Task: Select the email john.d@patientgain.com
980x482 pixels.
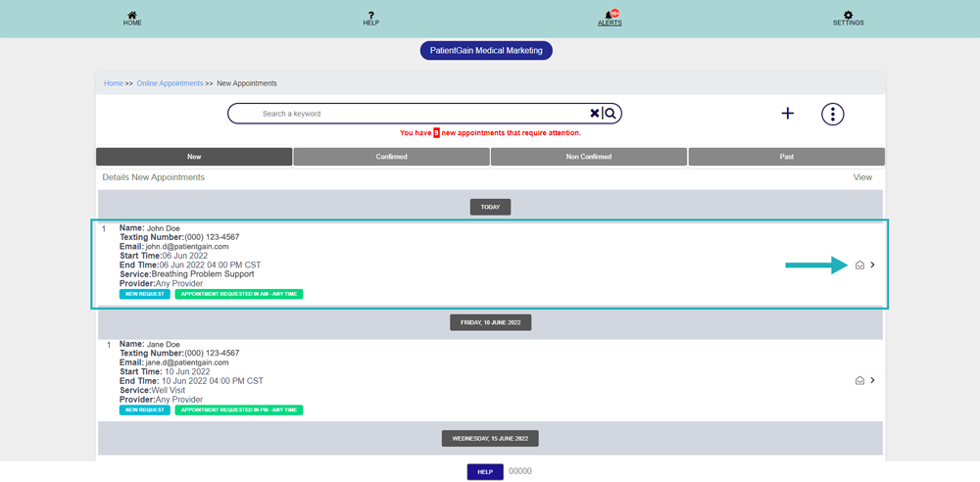Action: [187, 246]
